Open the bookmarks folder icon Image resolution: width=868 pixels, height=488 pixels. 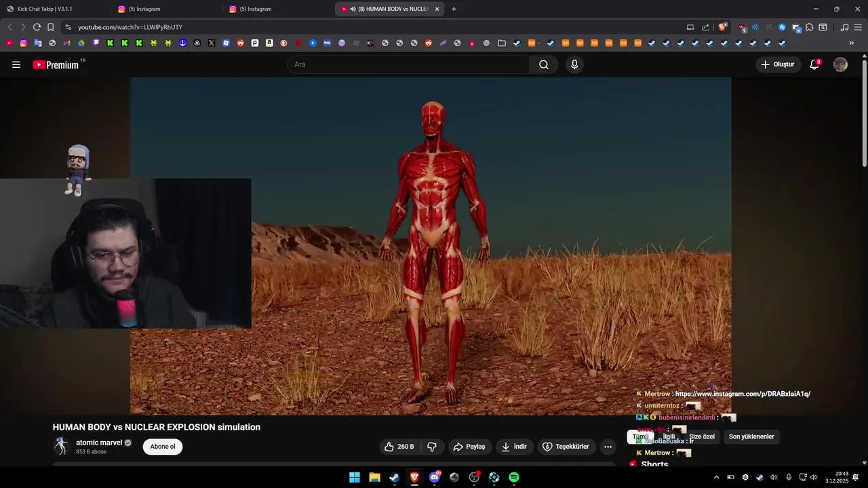click(502, 43)
